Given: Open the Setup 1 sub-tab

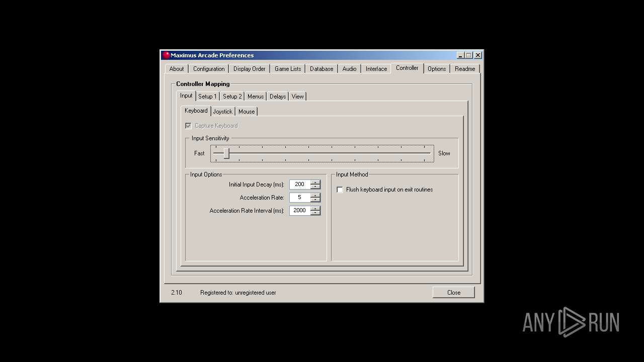Looking at the screenshot, I should pos(207,97).
